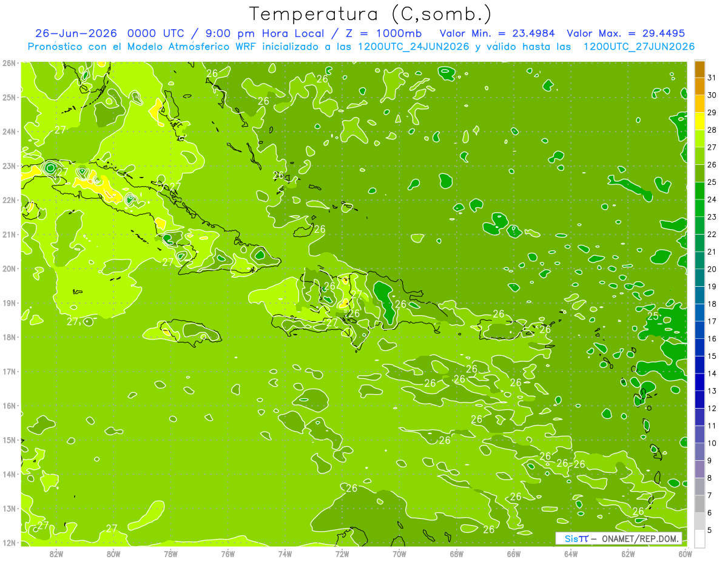
Task: Click the 23N latitude axis label
Action: pos(9,166)
